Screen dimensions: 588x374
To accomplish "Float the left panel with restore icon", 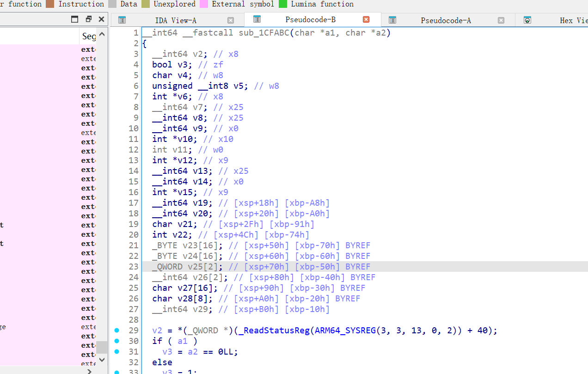I will 89,19.
